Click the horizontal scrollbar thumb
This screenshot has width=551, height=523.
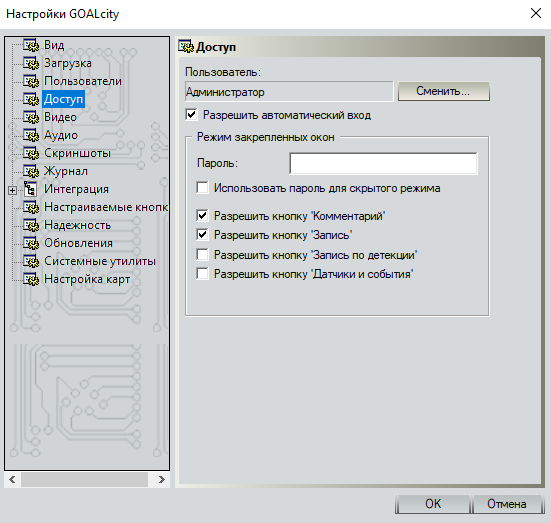84,479
